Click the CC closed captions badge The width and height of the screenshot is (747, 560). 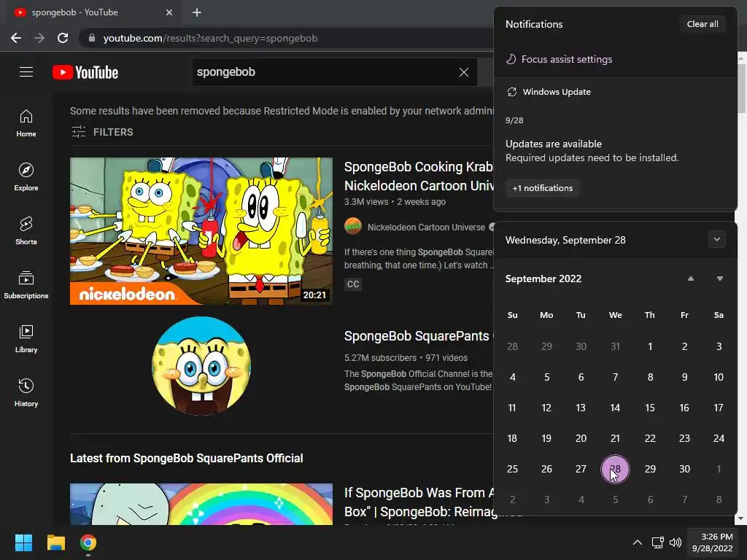[353, 284]
